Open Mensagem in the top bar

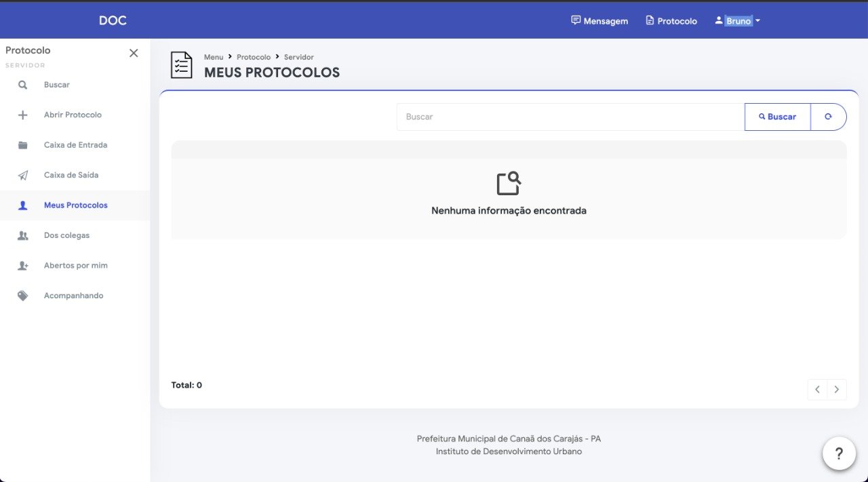point(599,21)
